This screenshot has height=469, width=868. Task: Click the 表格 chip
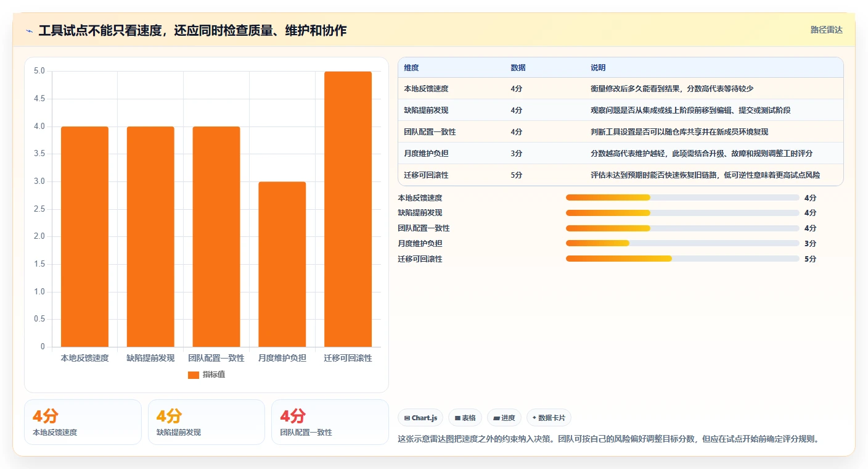pyautogui.click(x=465, y=418)
